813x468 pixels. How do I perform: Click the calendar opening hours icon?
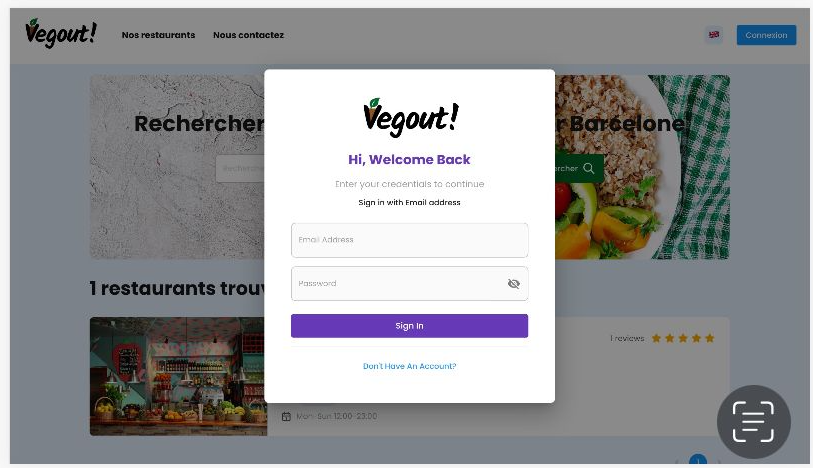click(x=286, y=416)
